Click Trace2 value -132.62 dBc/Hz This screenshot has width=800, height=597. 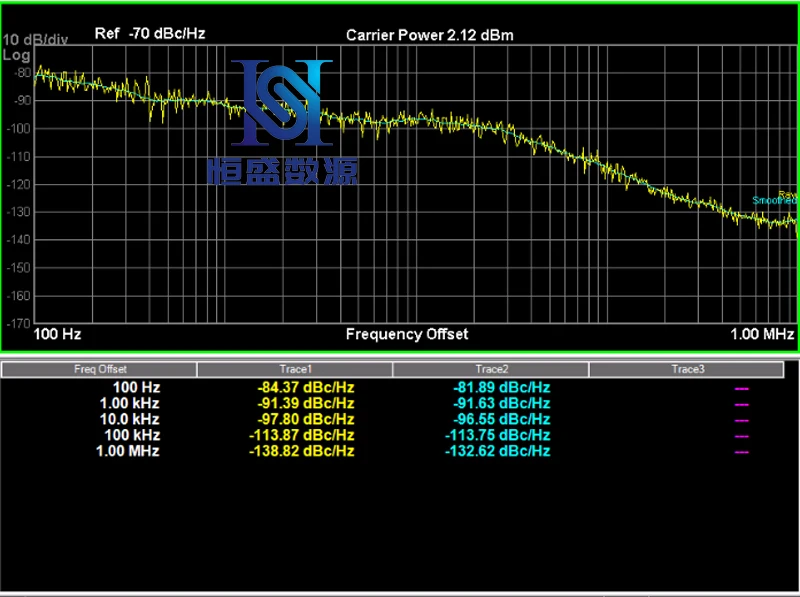coord(497,451)
